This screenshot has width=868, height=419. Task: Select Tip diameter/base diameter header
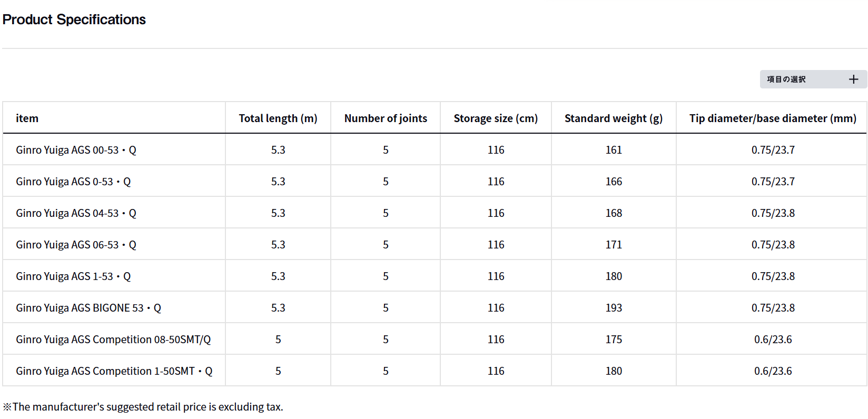pyautogui.click(x=773, y=118)
